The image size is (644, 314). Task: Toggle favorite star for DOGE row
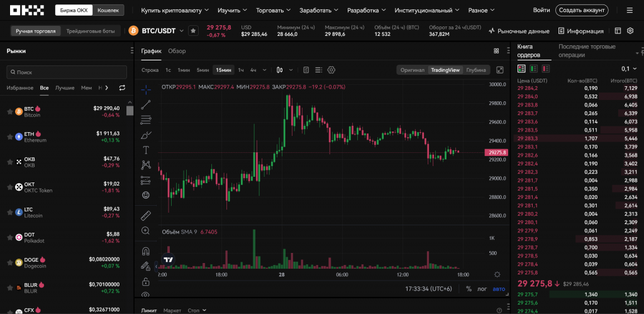(10, 262)
